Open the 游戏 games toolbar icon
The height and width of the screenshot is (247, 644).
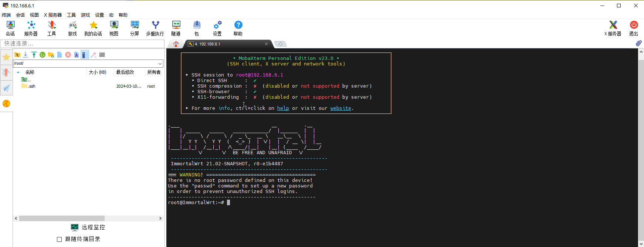tap(72, 28)
